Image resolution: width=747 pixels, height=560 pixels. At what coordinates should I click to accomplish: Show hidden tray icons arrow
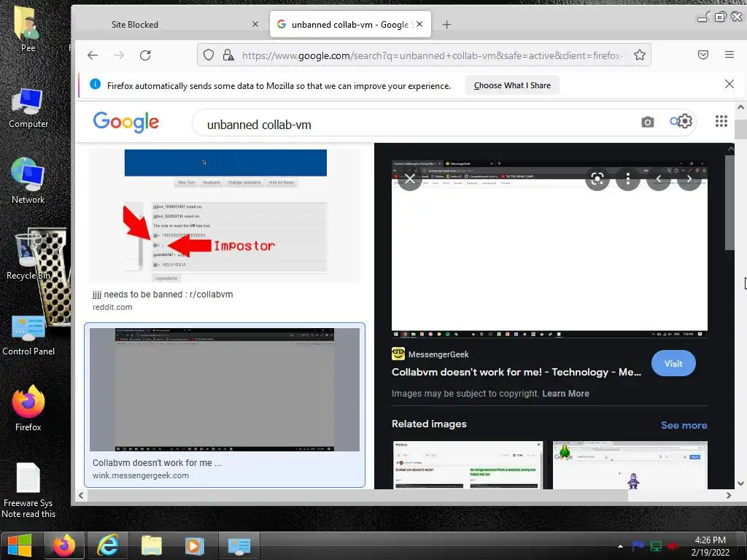coord(620,546)
